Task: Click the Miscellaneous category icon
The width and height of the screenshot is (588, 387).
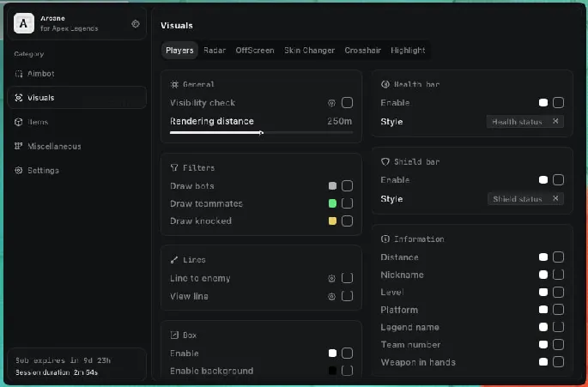Action: tap(19, 146)
